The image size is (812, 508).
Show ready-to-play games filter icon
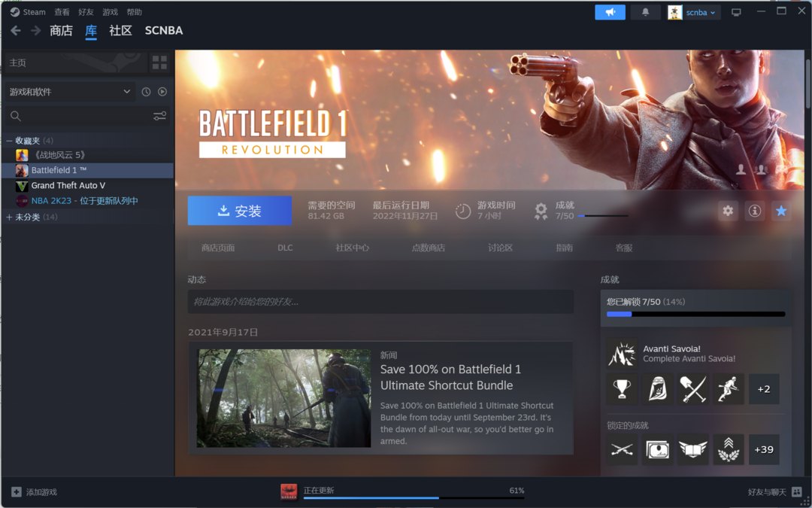pyautogui.click(x=162, y=92)
